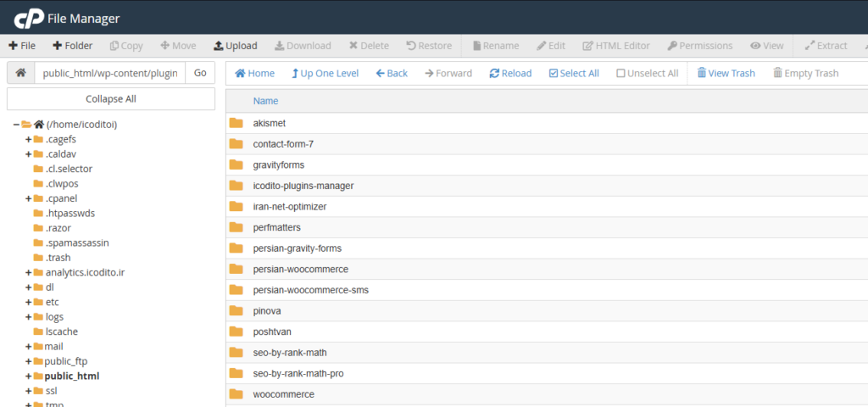Click the contact-form-7 folder icon
The width and height of the screenshot is (868, 407).
236,144
